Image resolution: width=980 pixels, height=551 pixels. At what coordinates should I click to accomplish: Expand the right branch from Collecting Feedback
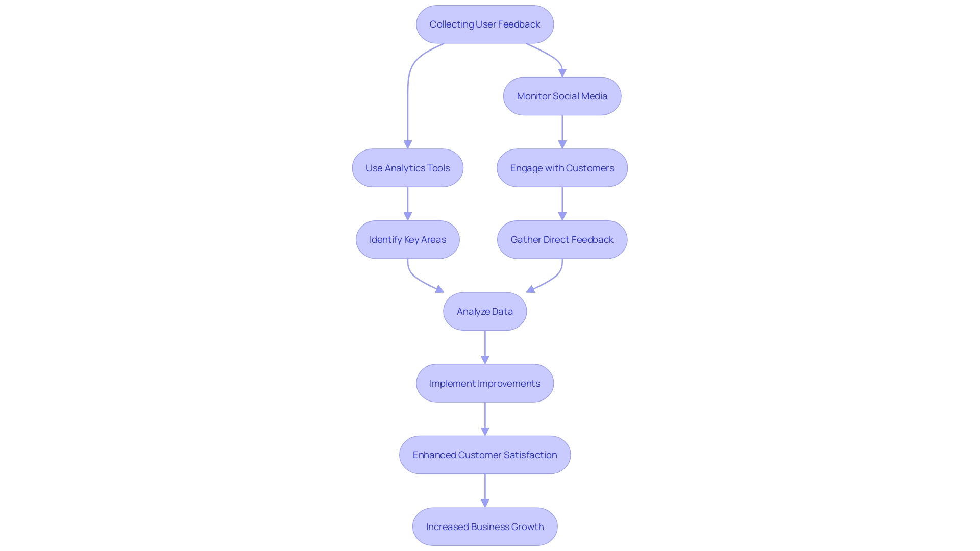[561, 95]
